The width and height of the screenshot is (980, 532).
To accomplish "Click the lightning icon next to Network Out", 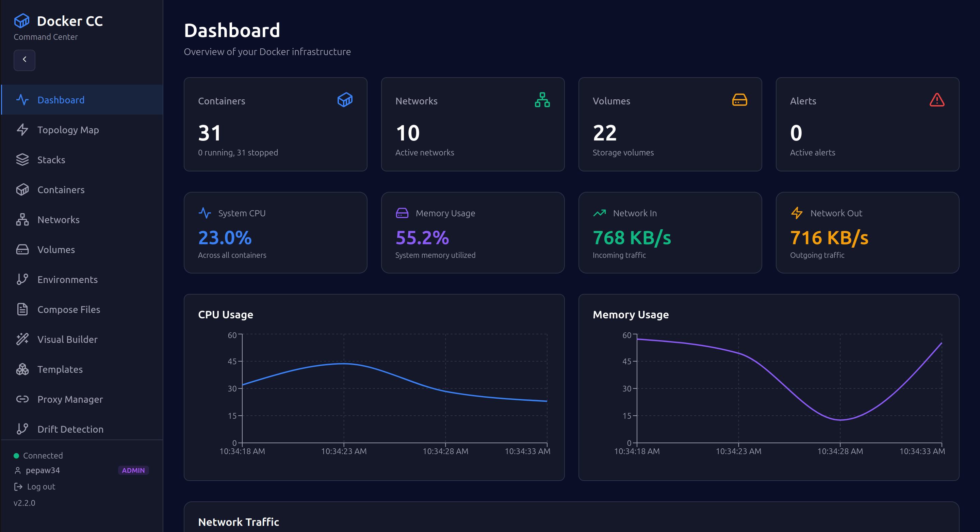I will pyautogui.click(x=797, y=213).
